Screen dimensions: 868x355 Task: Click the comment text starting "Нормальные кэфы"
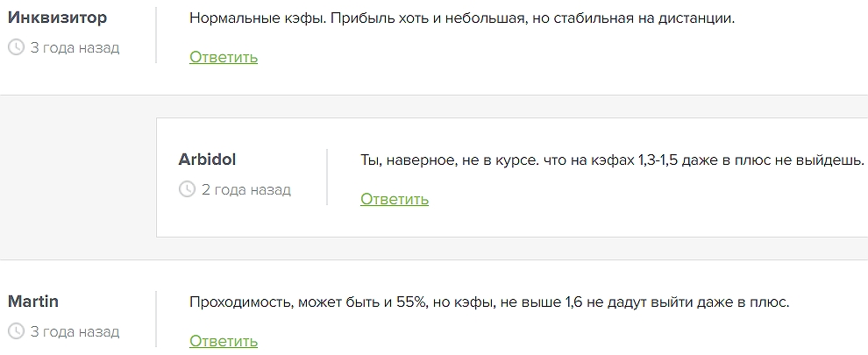461,18
